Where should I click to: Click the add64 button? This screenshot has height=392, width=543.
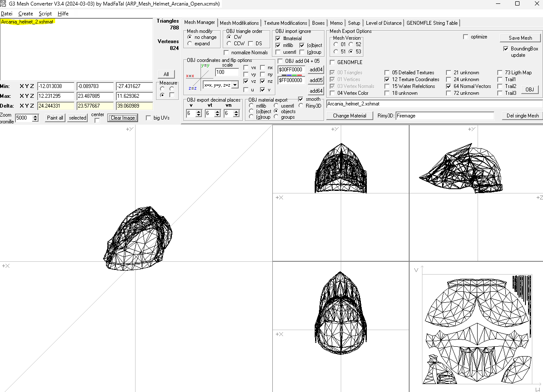pos(316,91)
